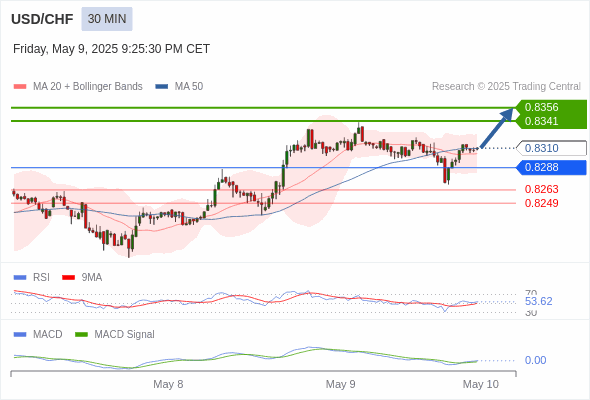Click the Research Trading Central copyright text
590x400 pixels.
pos(506,87)
